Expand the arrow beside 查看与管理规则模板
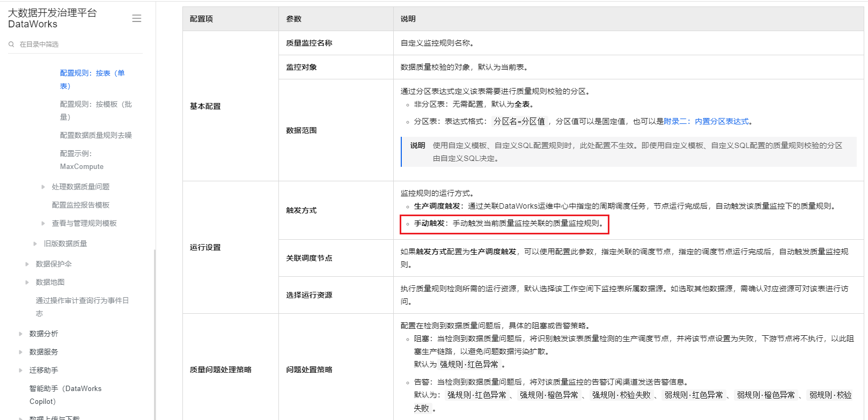 (x=43, y=223)
